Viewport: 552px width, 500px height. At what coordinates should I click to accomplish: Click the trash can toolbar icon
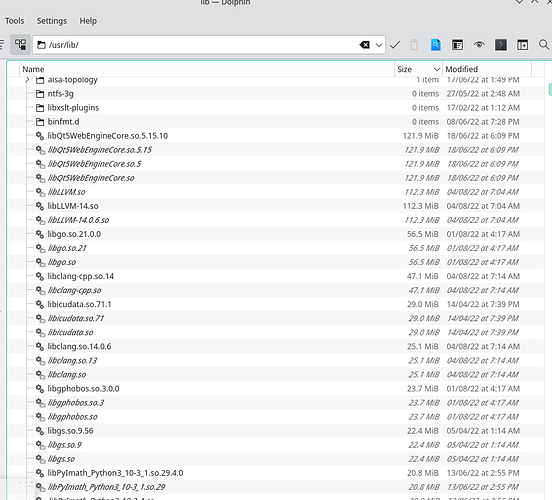pyautogui.click(x=414, y=45)
